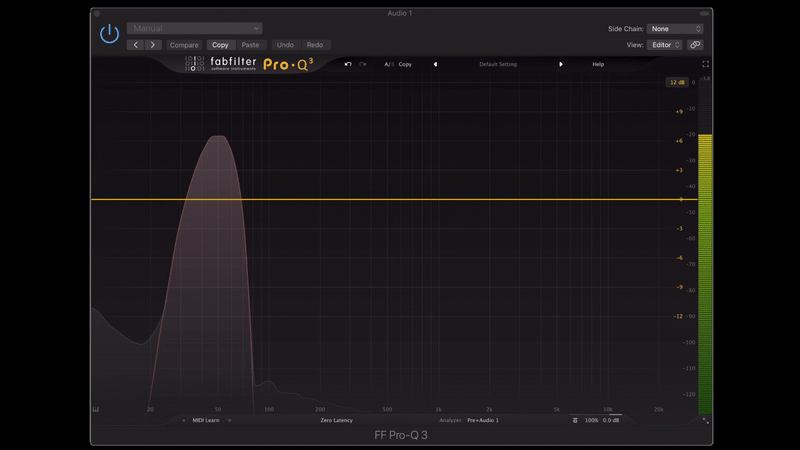Click the Compare button

[184, 45]
